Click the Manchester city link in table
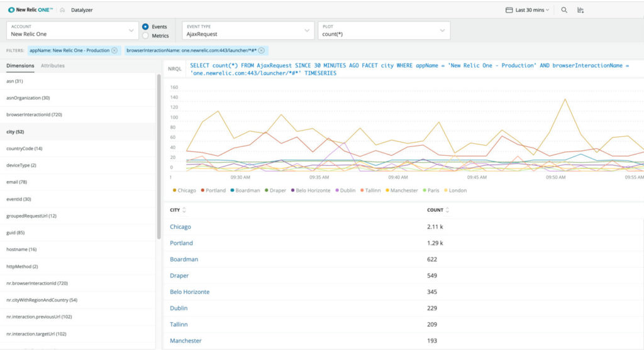This screenshot has height=350, width=644. (x=186, y=341)
